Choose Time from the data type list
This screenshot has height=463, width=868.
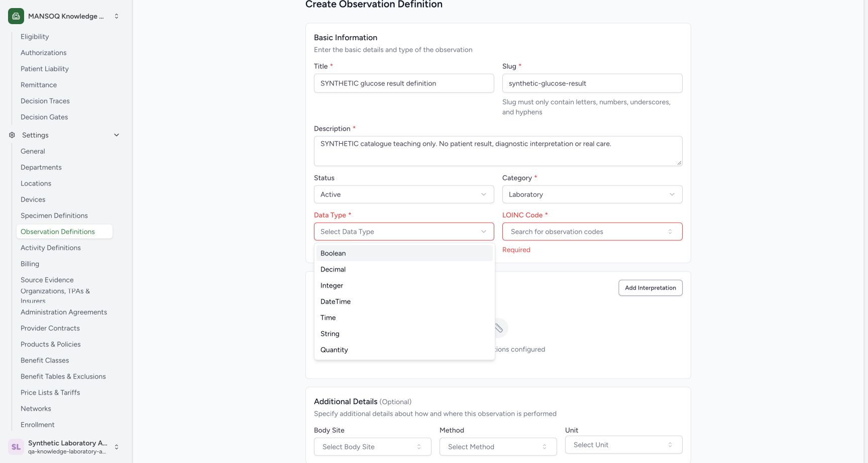click(404, 318)
